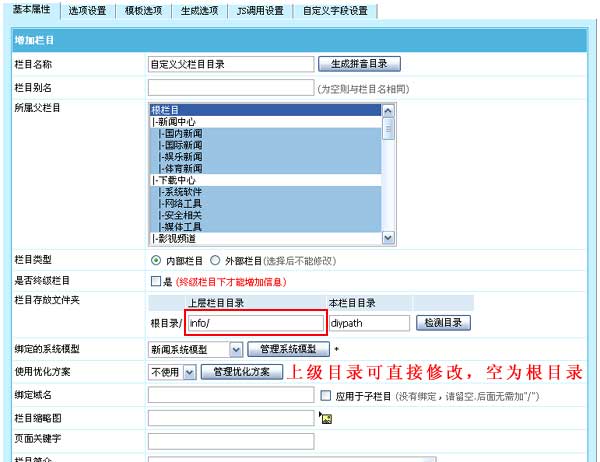
Task: Click the parent column list scroll-down arrow
Action: tap(388, 238)
